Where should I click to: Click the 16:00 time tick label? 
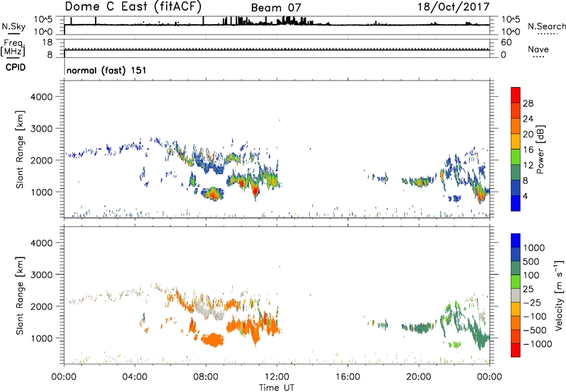click(347, 377)
